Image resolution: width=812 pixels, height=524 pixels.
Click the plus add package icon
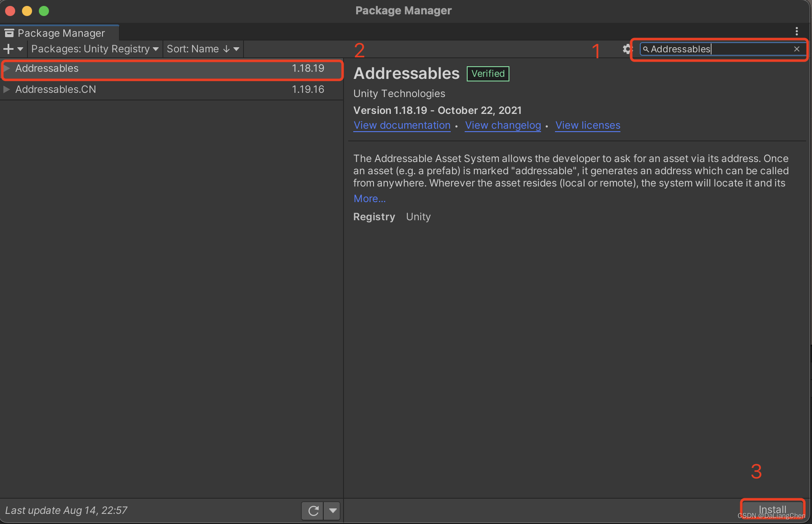point(8,49)
